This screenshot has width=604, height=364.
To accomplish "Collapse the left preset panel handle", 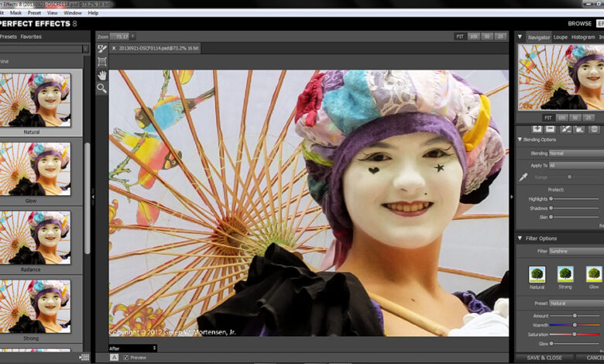I will click(x=93, y=197).
